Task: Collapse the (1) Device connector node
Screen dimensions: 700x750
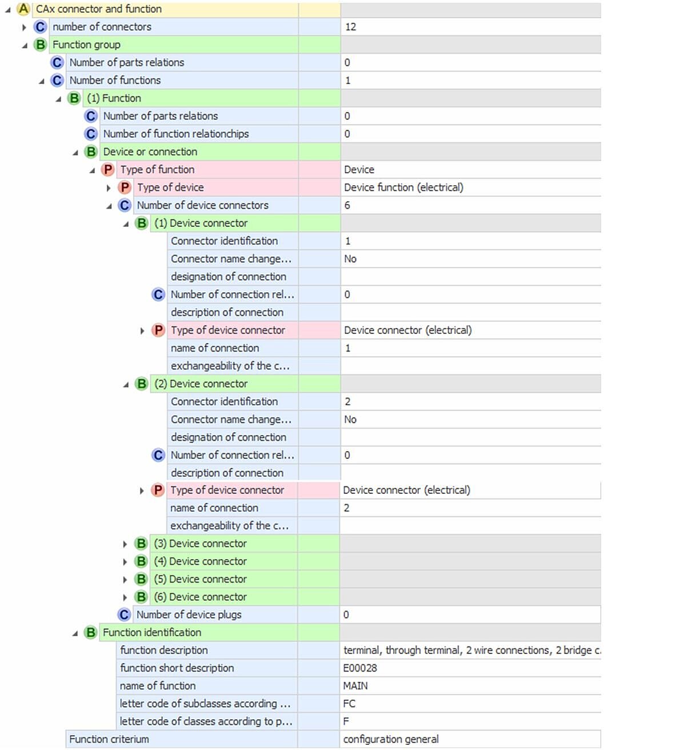Action: [x=126, y=224]
